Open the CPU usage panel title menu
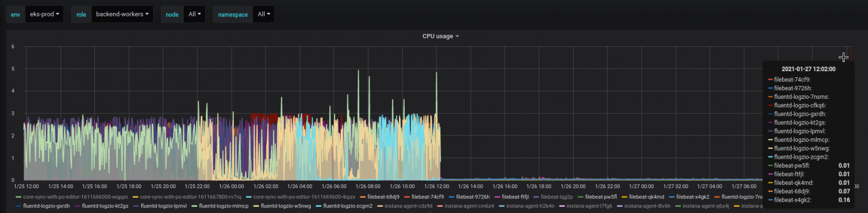Screen dimensions: 868x213 [x=441, y=36]
